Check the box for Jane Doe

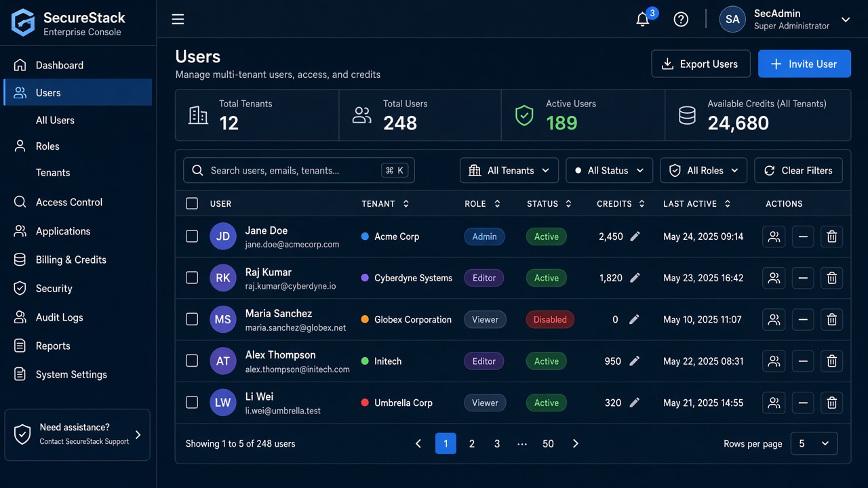click(x=192, y=237)
